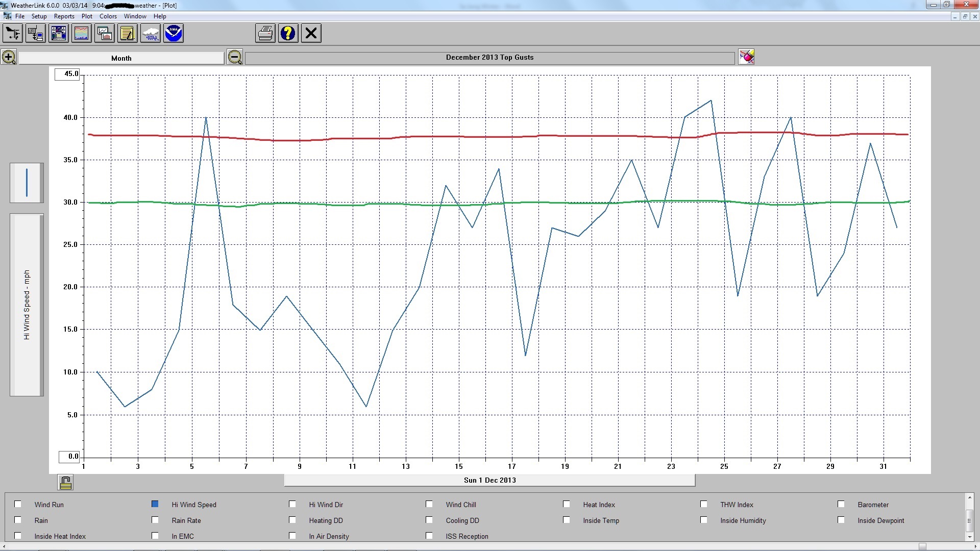Toggle the Barometer checkbox
Screen dimensions: 980x551
click(x=841, y=504)
